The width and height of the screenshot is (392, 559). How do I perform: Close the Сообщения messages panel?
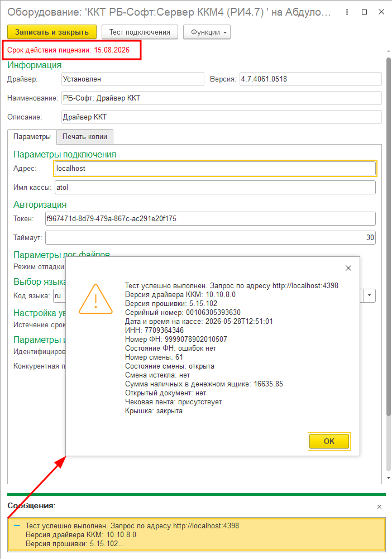[x=379, y=507]
